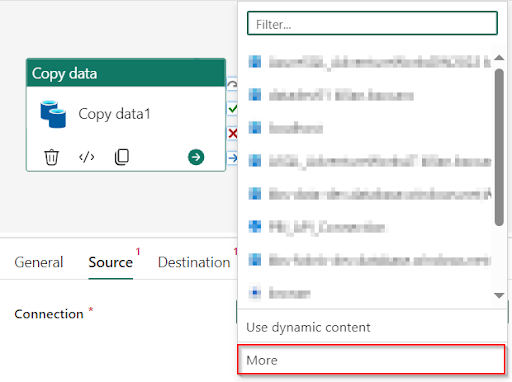Switch to the Source tab

click(x=111, y=262)
